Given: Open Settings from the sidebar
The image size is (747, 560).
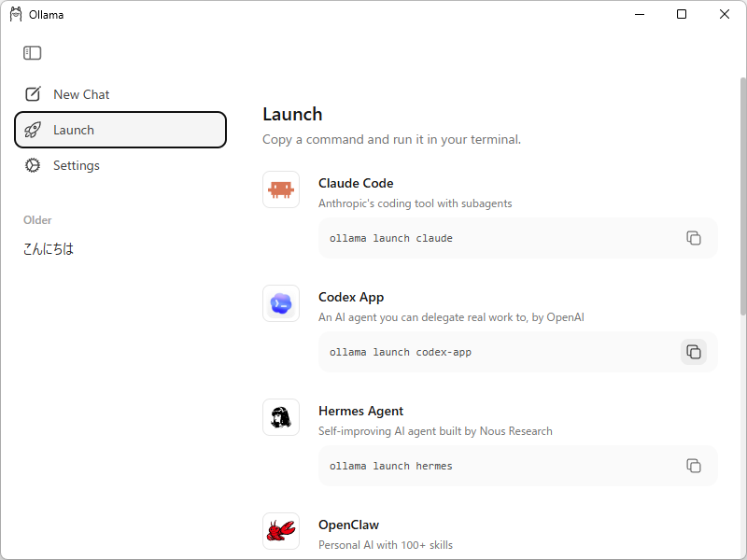Looking at the screenshot, I should 120,165.
